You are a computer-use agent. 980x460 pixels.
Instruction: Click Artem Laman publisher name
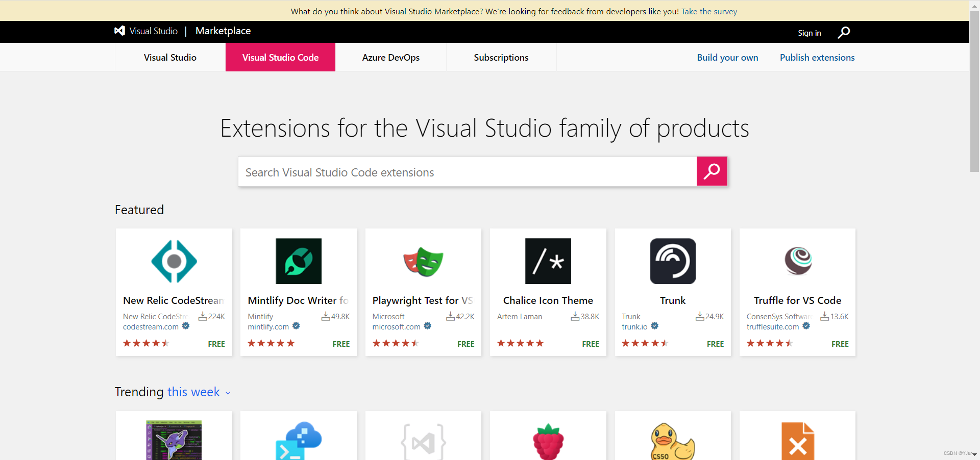pos(520,317)
